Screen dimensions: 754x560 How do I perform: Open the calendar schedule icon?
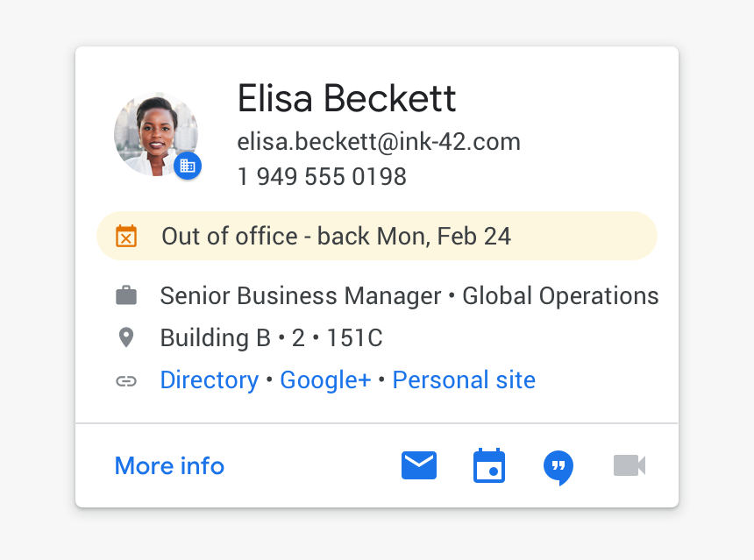(x=489, y=465)
